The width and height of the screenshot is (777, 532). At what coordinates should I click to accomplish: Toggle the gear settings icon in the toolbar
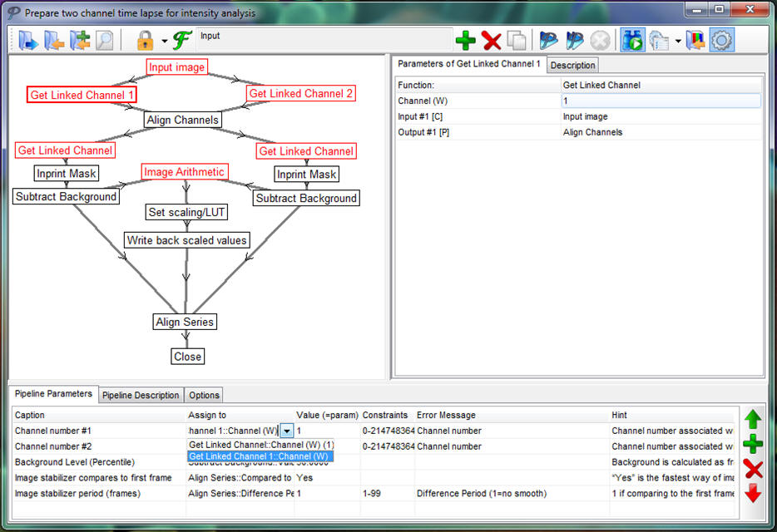(721, 41)
